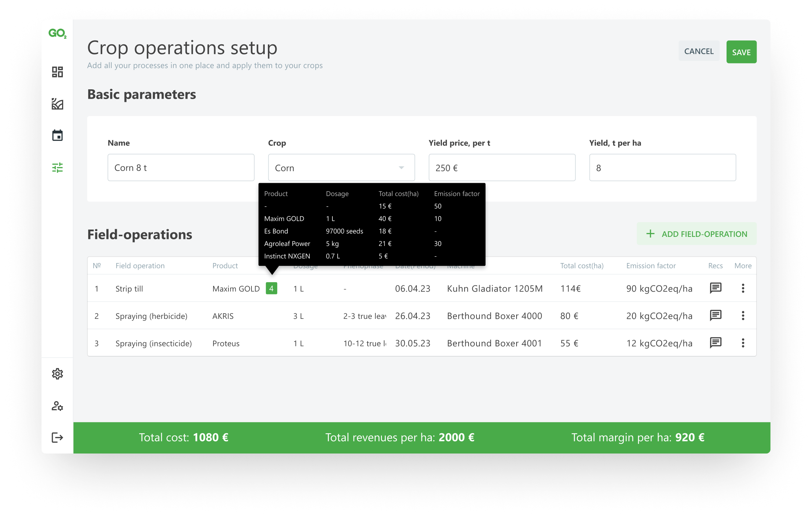Open the calendar icon in sidebar
The width and height of the screenshot is (812, 517).
pos(57,135)
